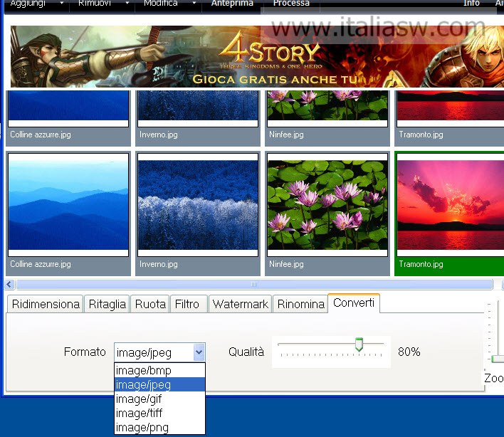Click Anteprima in the top bar
This screenshot has width=504, height=437.
[232, 4]
